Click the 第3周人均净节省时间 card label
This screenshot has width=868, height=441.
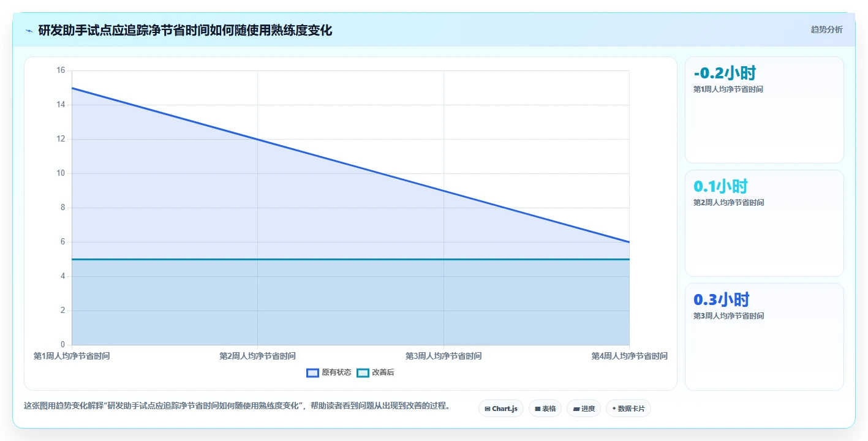coord(728,316)
